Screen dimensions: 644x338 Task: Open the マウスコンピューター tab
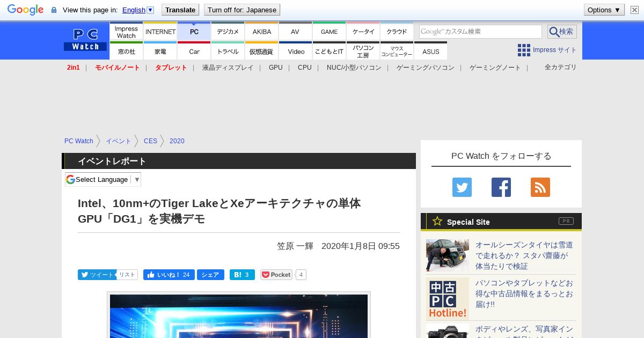coord(397,51)
